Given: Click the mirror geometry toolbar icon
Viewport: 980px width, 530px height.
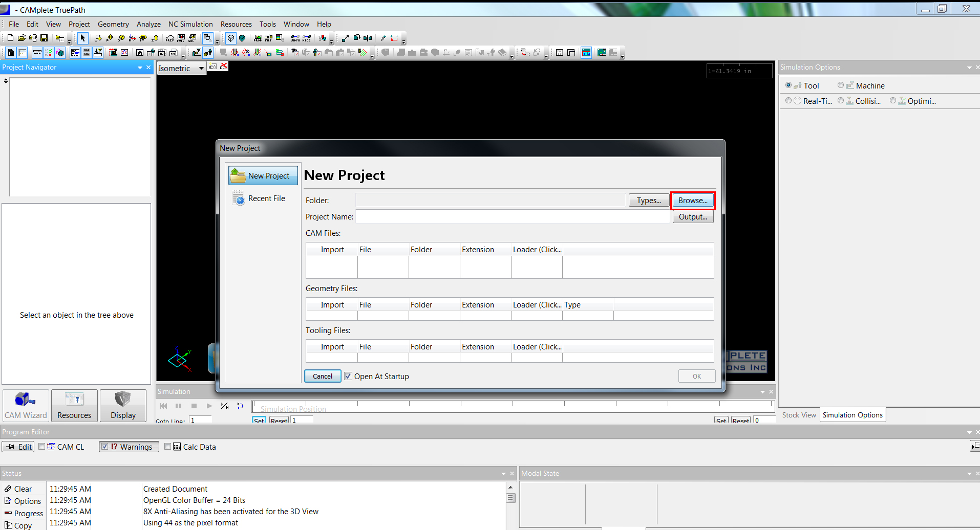Looking at the screenshot, I should coord(368,38).
